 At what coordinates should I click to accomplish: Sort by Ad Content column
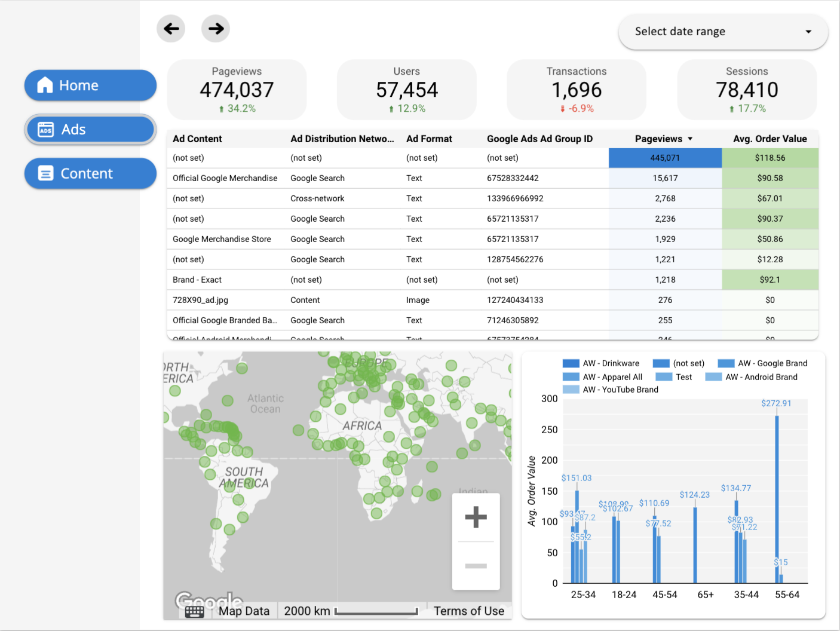197,139
